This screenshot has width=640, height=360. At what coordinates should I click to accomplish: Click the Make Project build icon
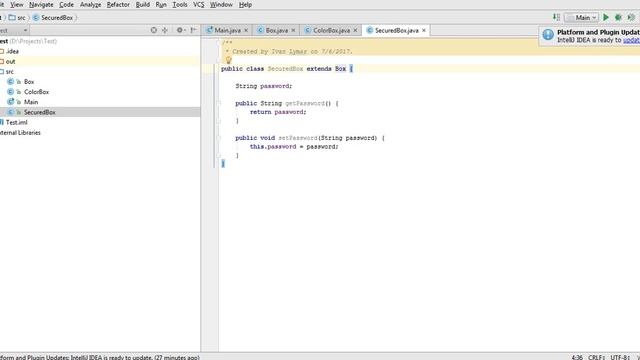tap(556, 18)
